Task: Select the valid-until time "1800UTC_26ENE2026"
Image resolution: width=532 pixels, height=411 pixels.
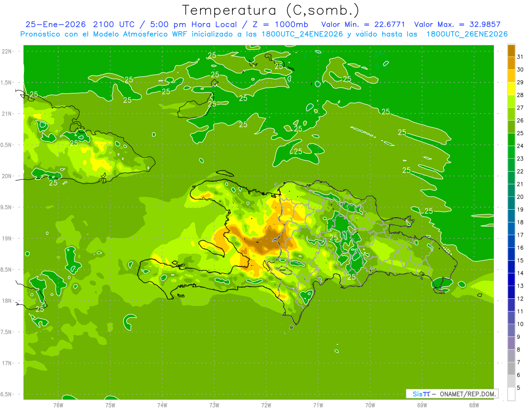Action: click(x=467, y=34)
